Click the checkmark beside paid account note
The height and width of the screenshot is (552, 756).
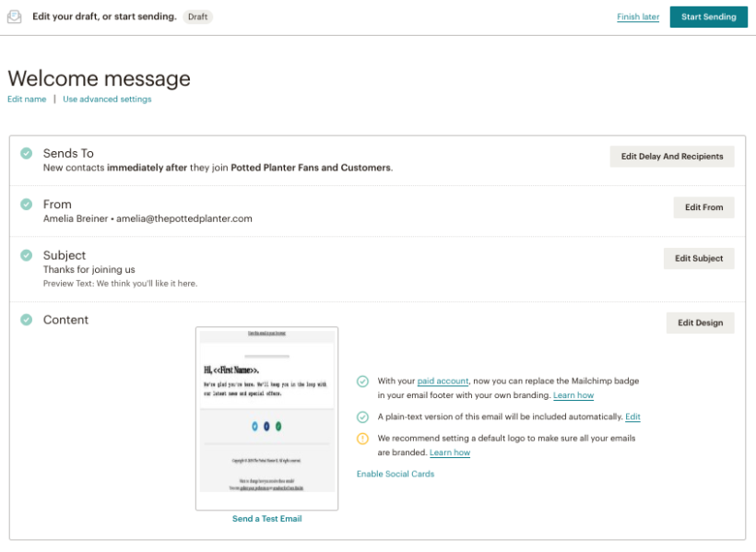click(x=364, y=382)
